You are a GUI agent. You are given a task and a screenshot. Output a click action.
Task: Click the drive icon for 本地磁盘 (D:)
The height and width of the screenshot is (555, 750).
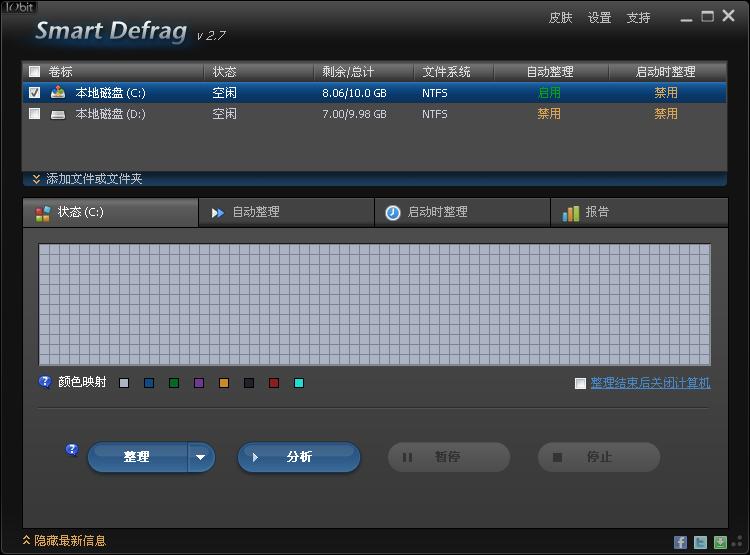pos(59,114)
